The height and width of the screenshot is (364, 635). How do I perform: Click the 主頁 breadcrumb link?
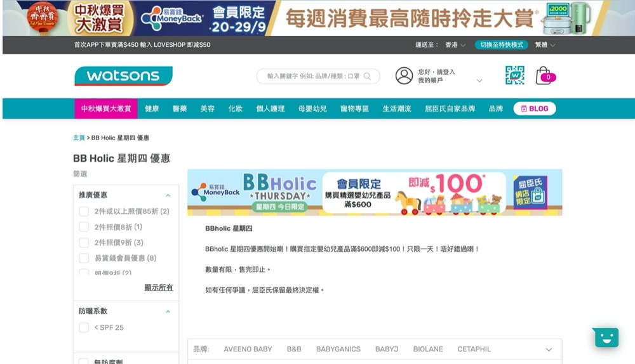coord(79,138)
